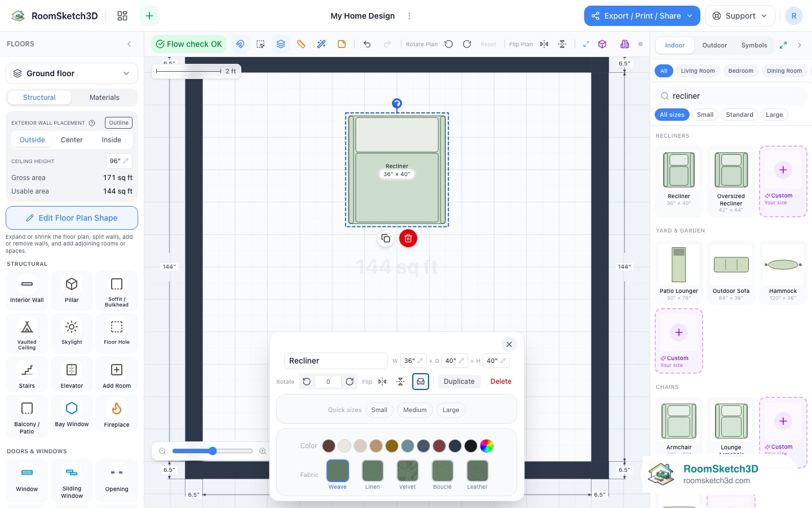Adjust the canvas zoom slider
Screen dimensions: 812x508
click(213, 451)
